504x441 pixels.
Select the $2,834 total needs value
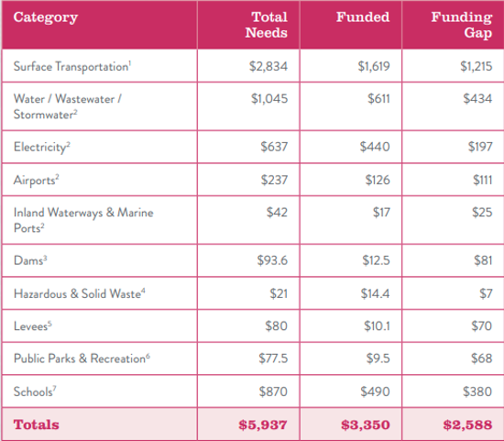point(268,67)
